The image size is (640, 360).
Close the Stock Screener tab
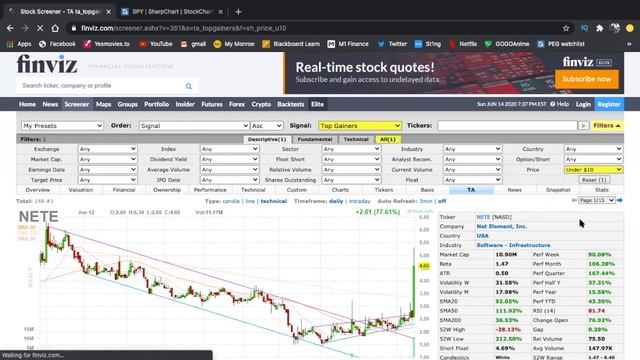coord(109,12)
